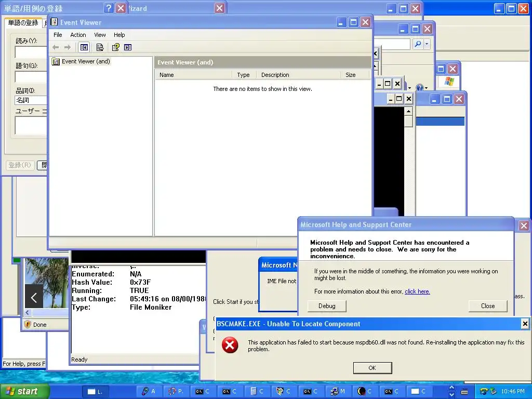
Task: Click the blue question-mark help icon in the background window
Action: (x=420, y=88)
